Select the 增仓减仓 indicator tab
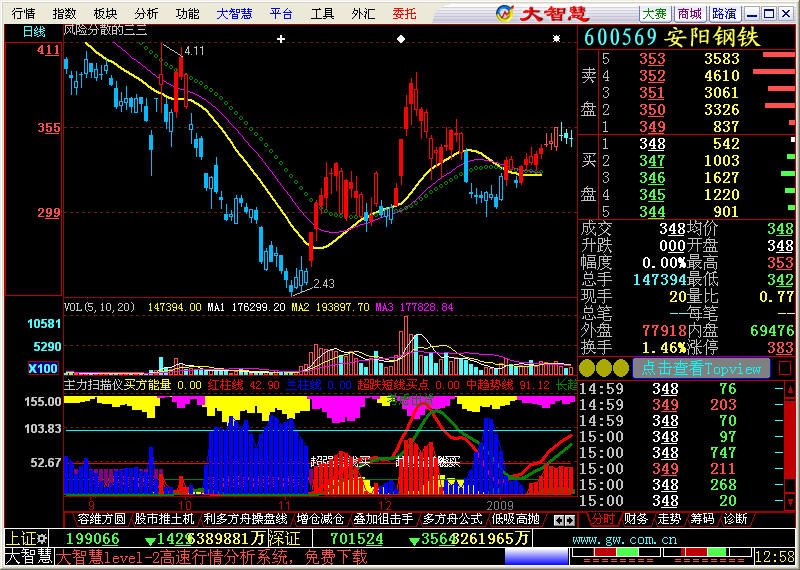Viewport: 800px width, 570px height. [320, 519]
